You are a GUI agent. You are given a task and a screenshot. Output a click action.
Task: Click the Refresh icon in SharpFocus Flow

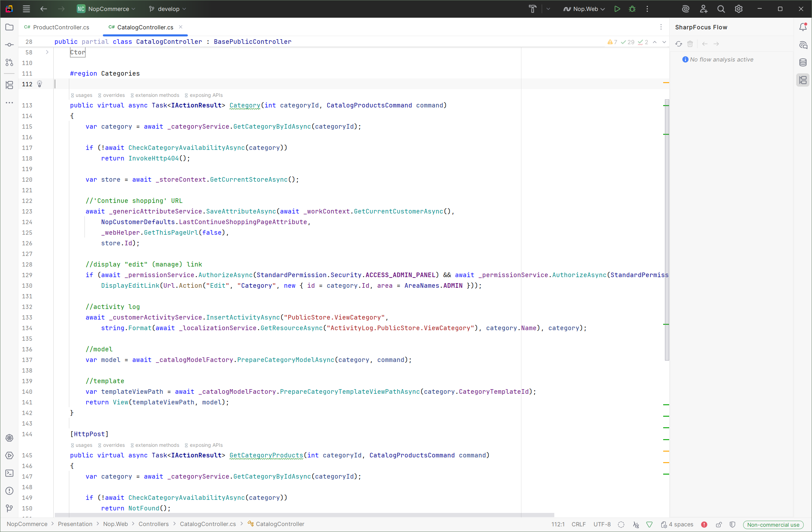tap(679, 44)
